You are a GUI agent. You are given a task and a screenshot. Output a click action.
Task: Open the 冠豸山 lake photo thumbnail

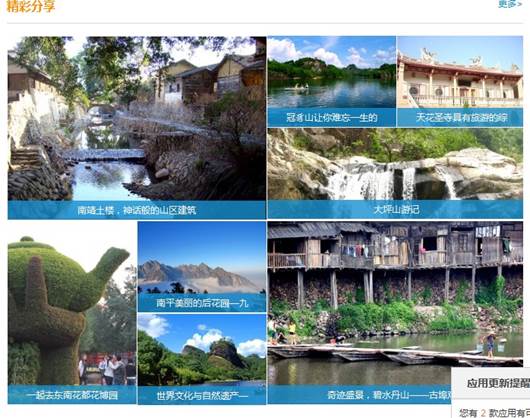pyautogui.click(x=332, y=72)
